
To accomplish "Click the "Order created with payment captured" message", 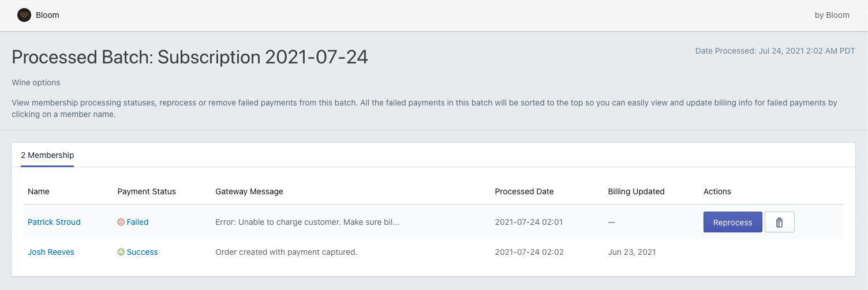I will point(286,252).
